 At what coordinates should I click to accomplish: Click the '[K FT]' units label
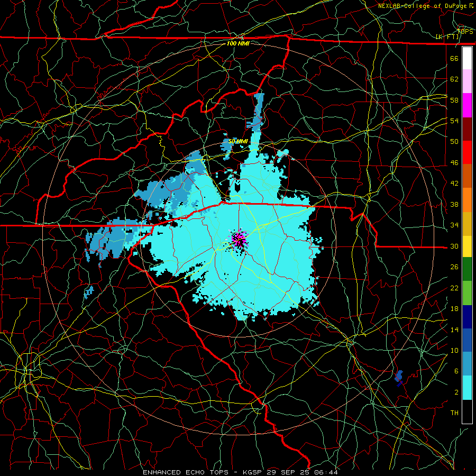(x=447, y=37)
